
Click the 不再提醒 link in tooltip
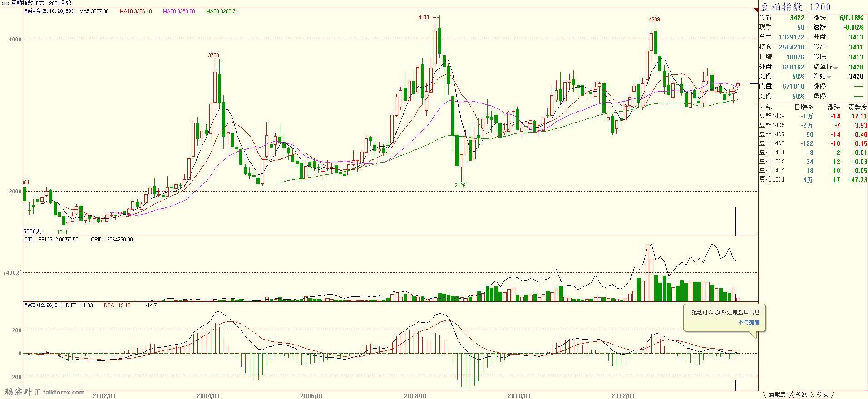click(748, 322)
